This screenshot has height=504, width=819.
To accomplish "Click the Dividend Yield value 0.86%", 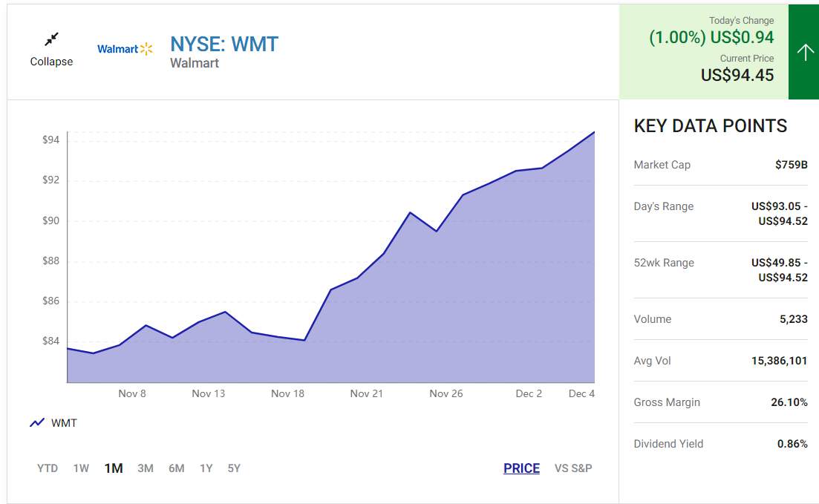I will tap(792, 444).
